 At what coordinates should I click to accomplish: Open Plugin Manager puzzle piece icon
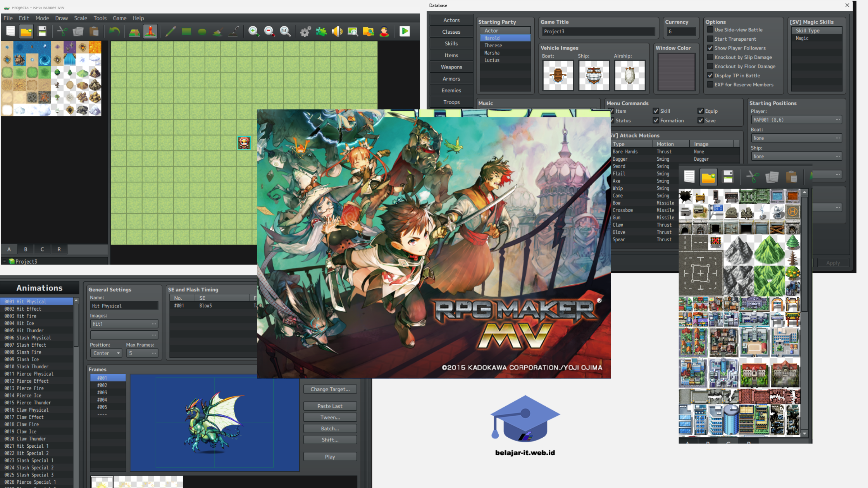click(x=321, y=31)
